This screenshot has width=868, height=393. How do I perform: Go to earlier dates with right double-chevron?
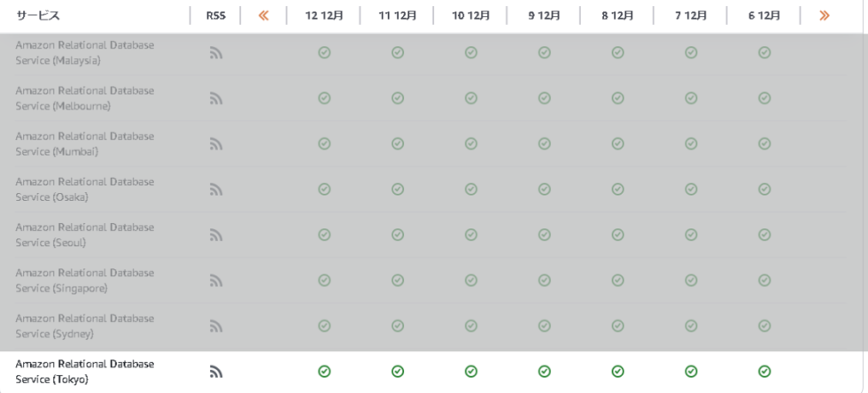pyautogui.click(x=825, y=16)
